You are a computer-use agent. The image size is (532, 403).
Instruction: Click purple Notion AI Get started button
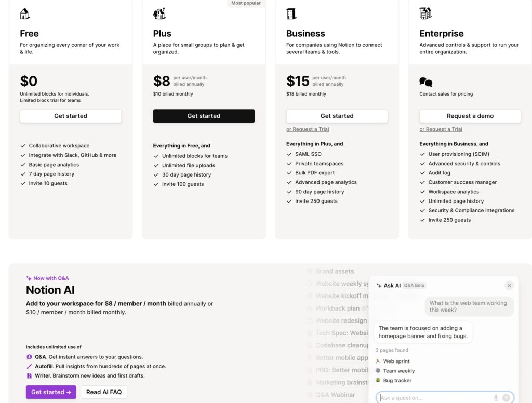tap(51, 392)
